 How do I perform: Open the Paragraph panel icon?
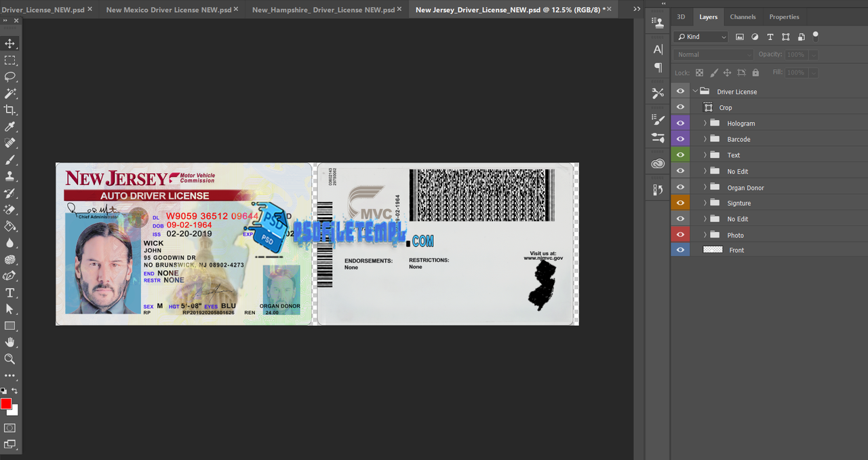tap(658, 67)
